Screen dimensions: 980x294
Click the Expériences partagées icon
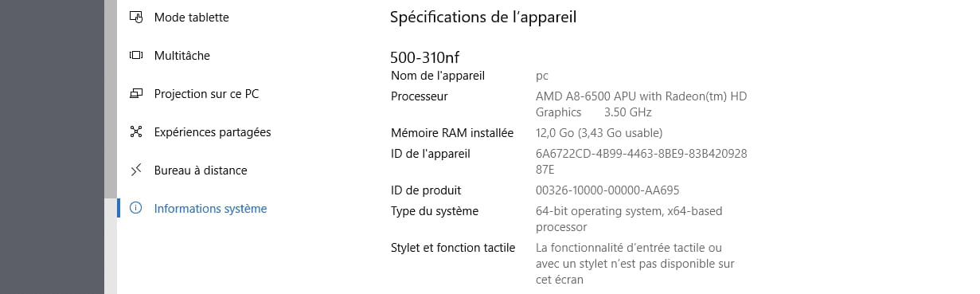pyautogui.click(x=135, y=132)
